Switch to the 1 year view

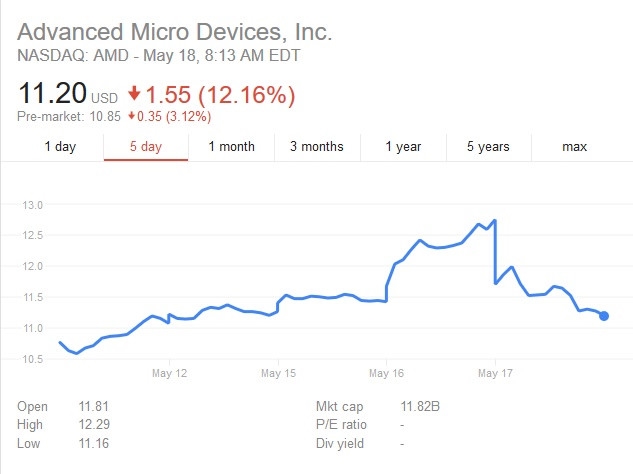pyautogui.click(x=403, y=147)
